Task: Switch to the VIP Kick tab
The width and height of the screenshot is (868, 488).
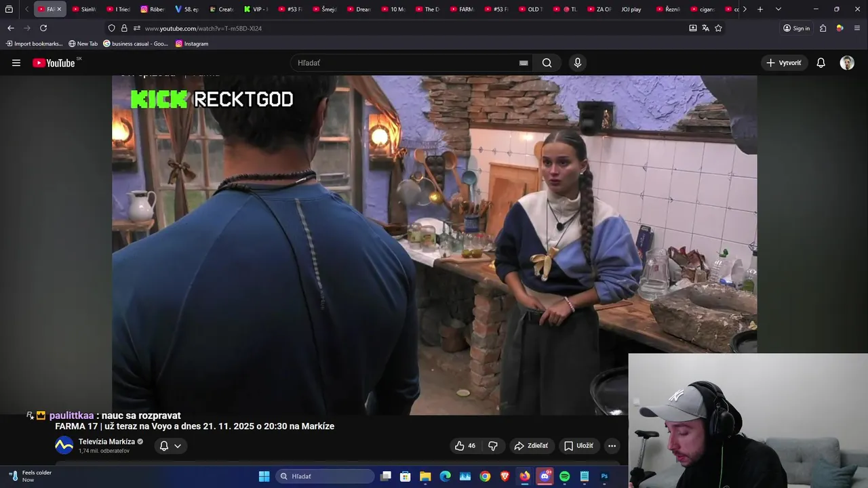Action: click(x=256, y=9)
